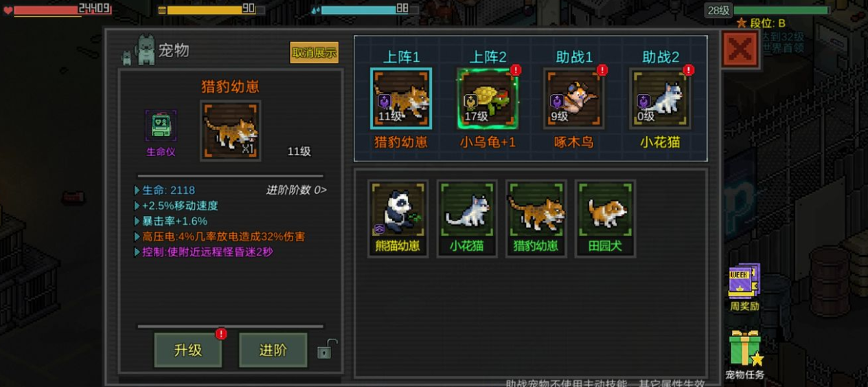The image size is (868, 387).
Task: Expand the 进阶阶数 0> arrow
Action: [x=296, y=190]
